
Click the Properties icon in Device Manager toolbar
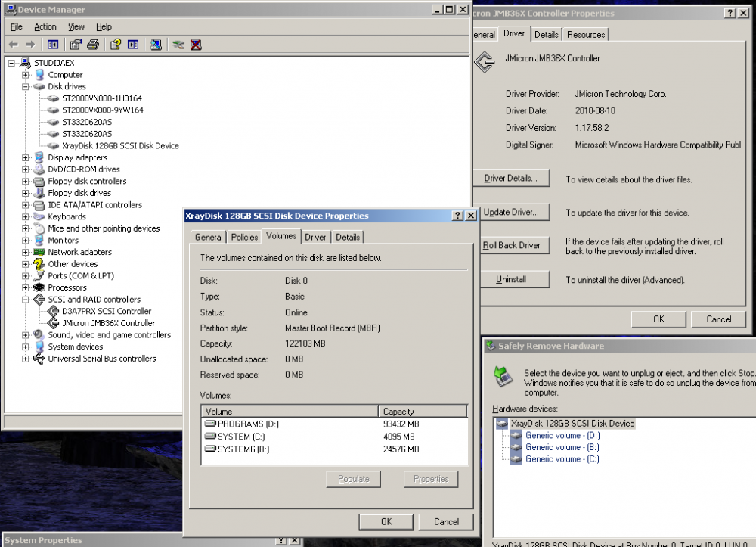76,45
